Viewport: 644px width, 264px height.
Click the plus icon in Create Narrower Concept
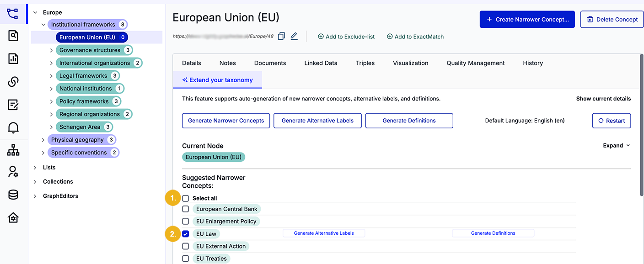[x=489, y=19]
